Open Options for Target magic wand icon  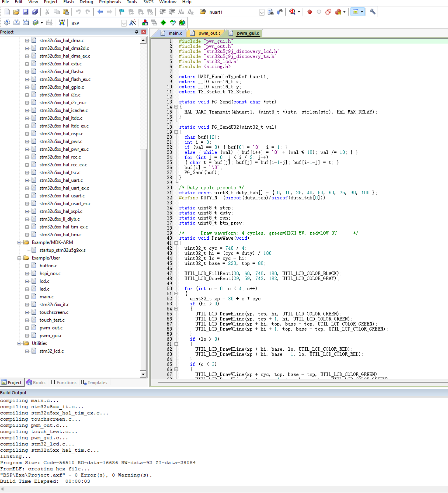(133, 23)
